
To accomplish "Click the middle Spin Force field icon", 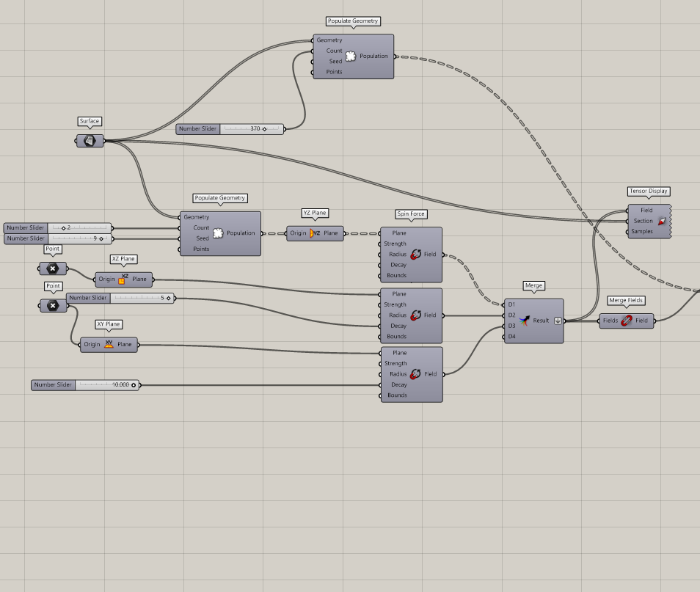I will coord(417,315).
